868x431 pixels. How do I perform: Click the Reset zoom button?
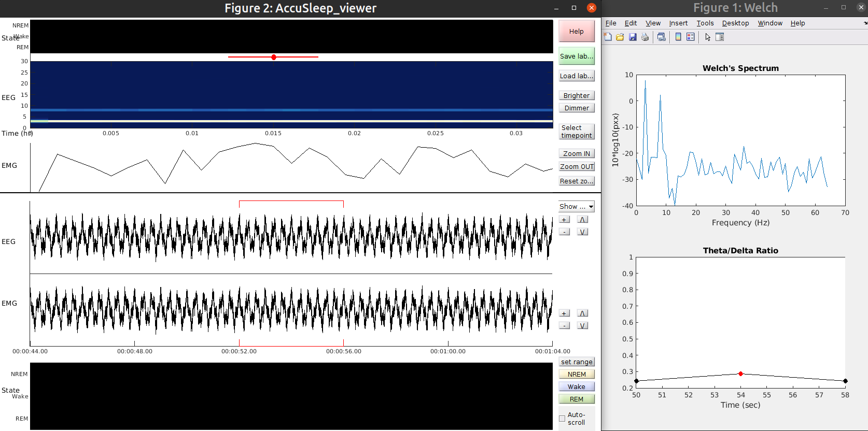click(577, 181)
